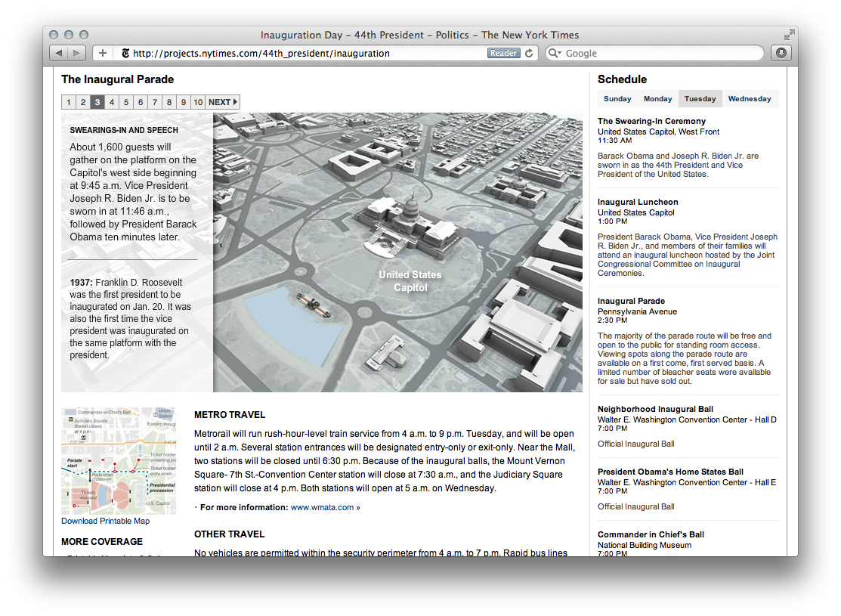Open the www.wmata.com link

(323, 507)
